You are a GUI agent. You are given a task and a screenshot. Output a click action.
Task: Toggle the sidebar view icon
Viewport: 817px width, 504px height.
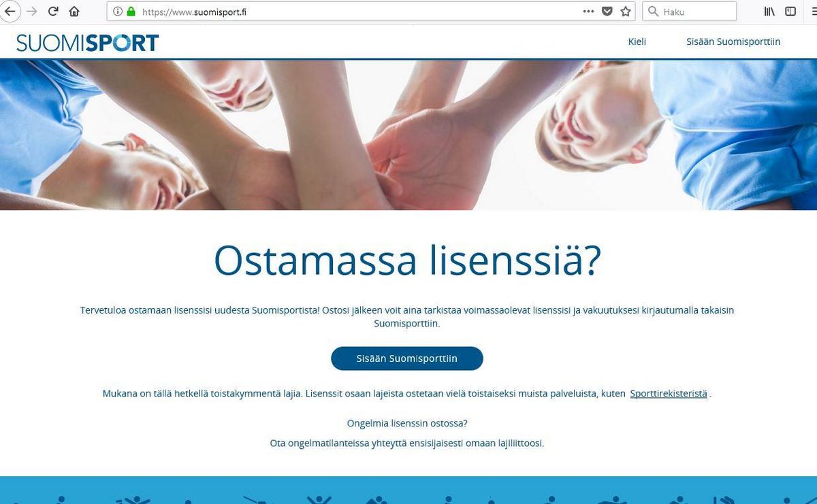(790, 12)
